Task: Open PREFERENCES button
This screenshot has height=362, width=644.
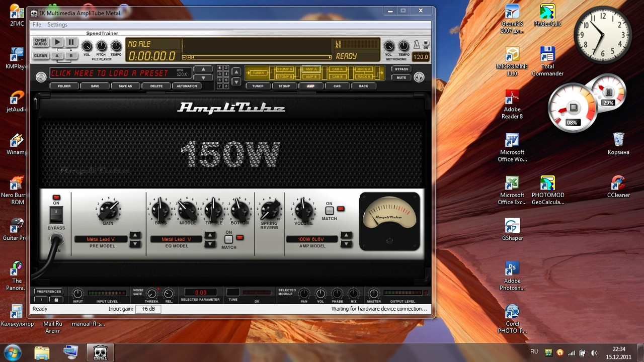Action: point(49,291)
